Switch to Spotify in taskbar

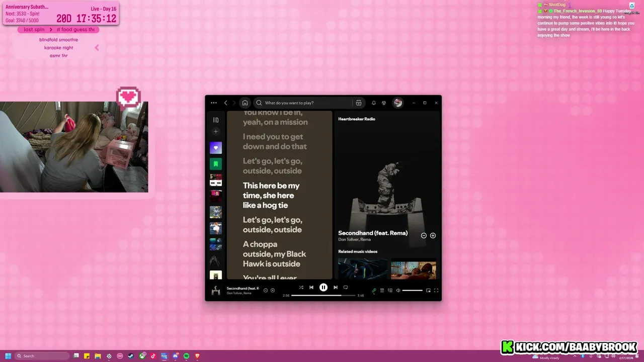pos(186,356)
